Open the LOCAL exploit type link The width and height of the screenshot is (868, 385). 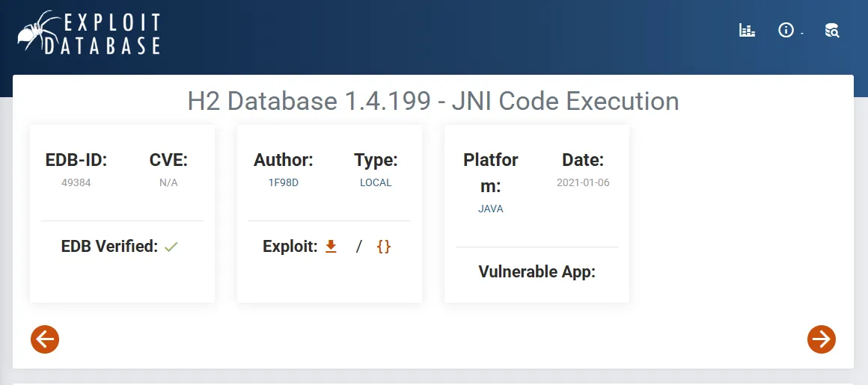(x=376, y=182)
